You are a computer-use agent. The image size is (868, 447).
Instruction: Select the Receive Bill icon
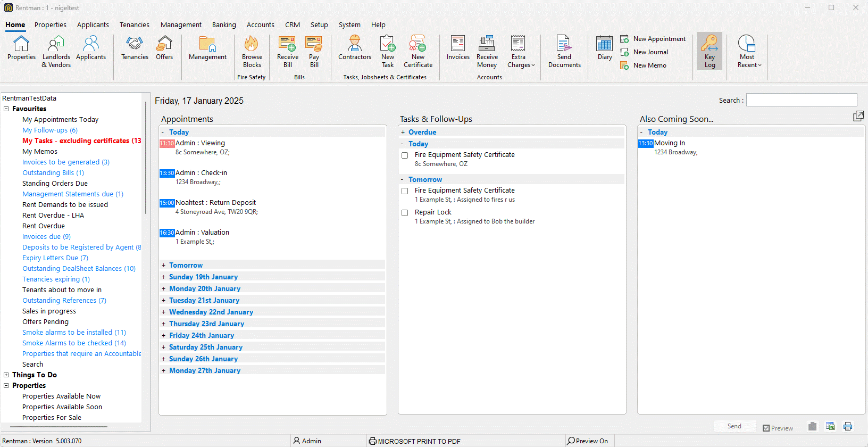287,52
